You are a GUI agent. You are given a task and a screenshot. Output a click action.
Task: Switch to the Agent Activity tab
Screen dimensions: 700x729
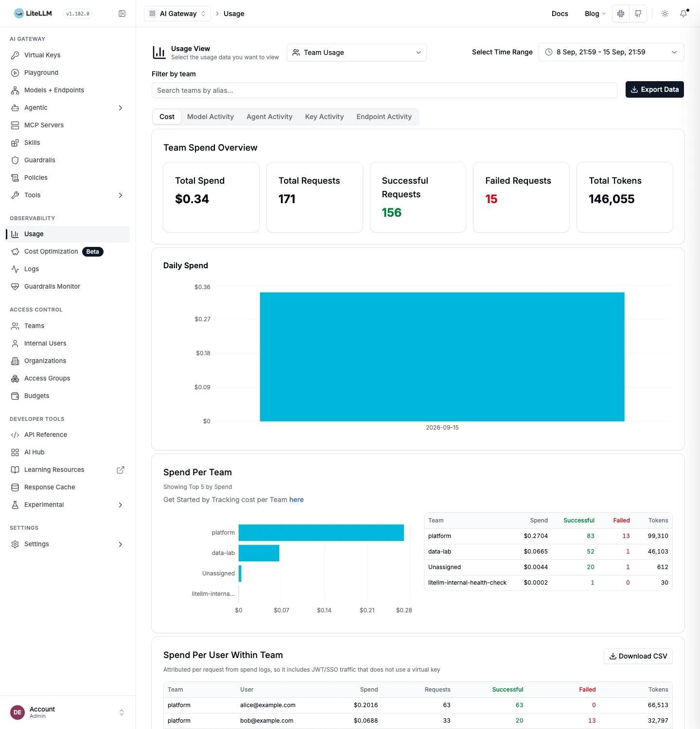(269, 117)
